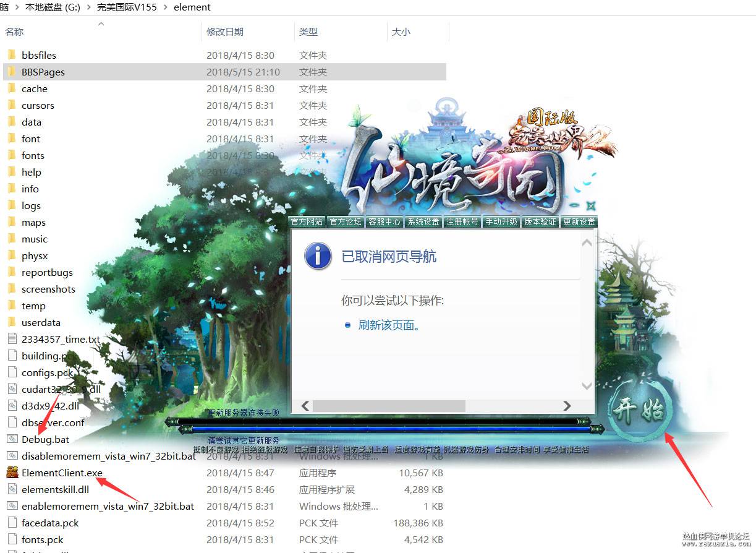756x553 pixels.
Task: Select the 2334357_time.txt text file icon
Action: point(12,339)
